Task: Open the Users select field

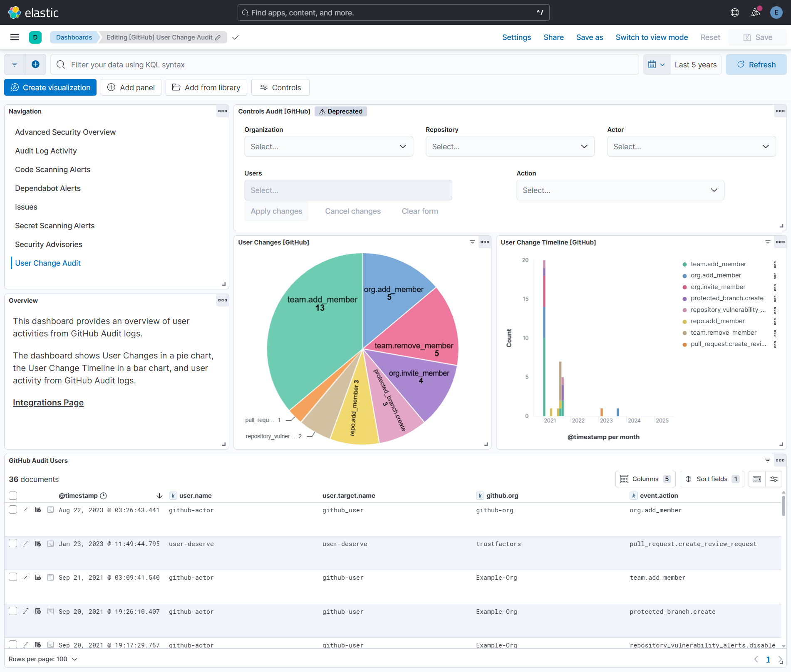Action: pyautogui.click(x=348, y=190)
